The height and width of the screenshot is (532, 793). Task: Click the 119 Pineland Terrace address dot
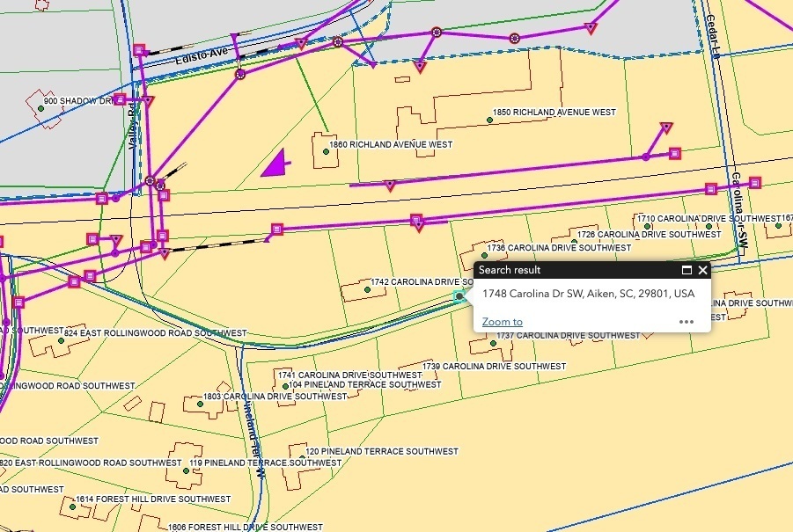[x=186, y=470]
